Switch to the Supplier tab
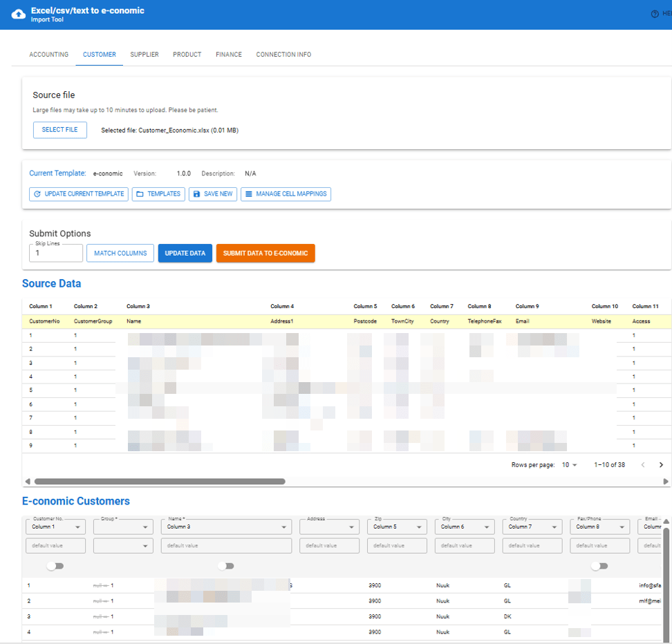Image resolution: width=672 pixels, height=644 pixels. (144, 55)
